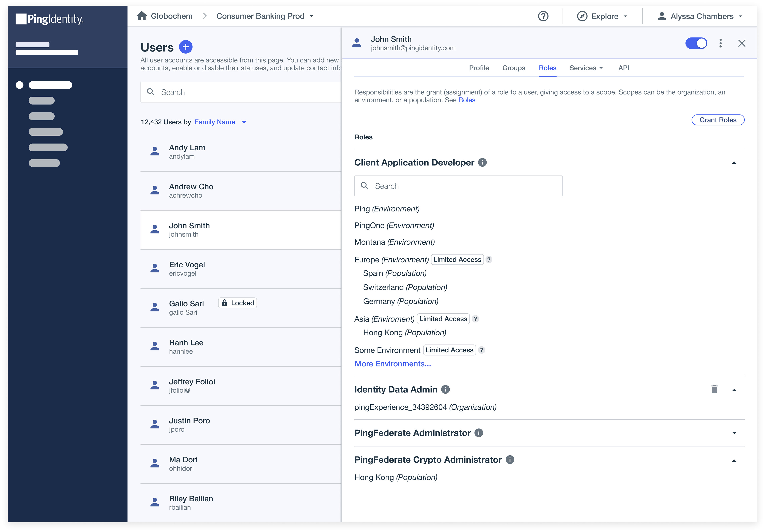Click the Switzerland (Population) entry
This screenshot has width=765, height=532.
pyautogui.click(x=405, y=287)
